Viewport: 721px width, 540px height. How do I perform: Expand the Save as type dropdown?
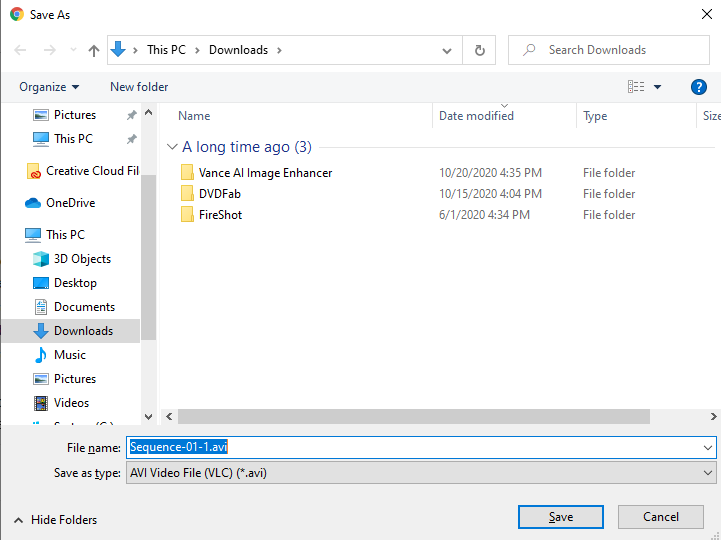click(x=709, y=473)
